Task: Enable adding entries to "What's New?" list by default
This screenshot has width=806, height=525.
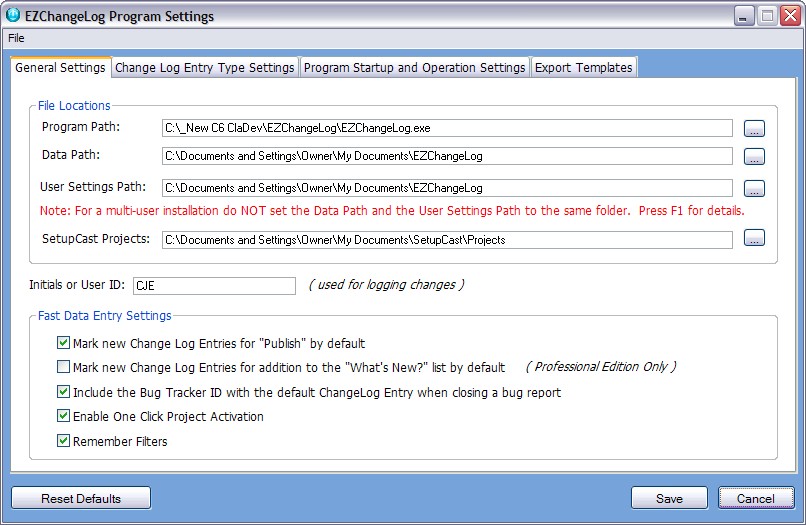Action: tap(63, 367)
